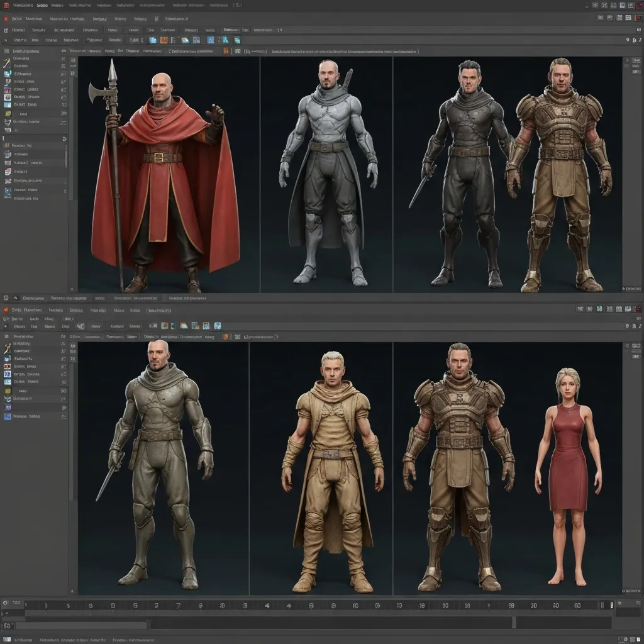Click the red application logo in the top-left corner

pos(6,4)
